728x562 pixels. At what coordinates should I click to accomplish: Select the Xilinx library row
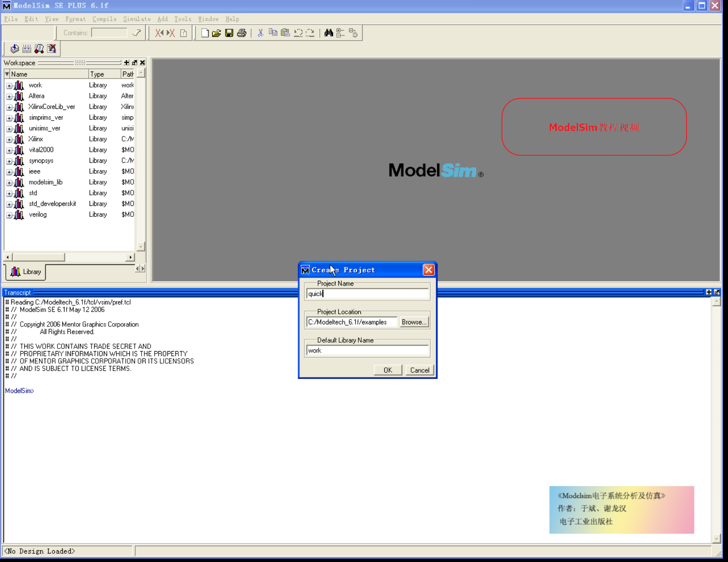click(69, 139)
